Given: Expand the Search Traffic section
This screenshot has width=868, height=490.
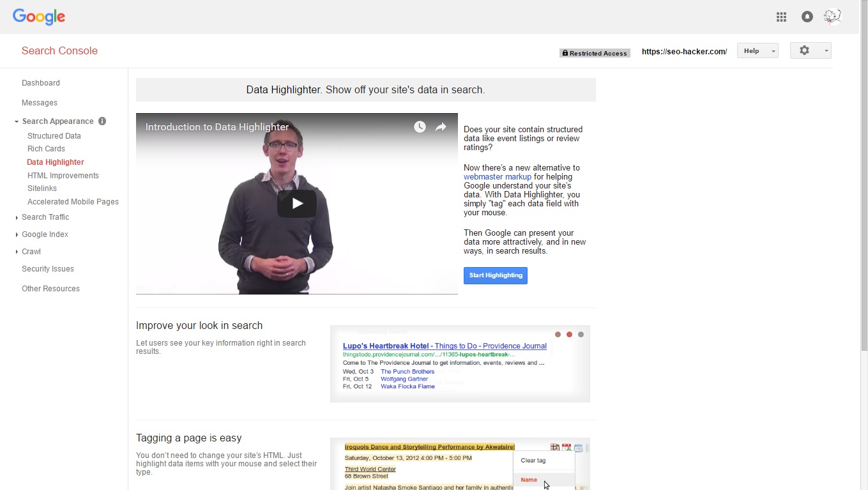Looking at the screenshot, I should (45, 217).
